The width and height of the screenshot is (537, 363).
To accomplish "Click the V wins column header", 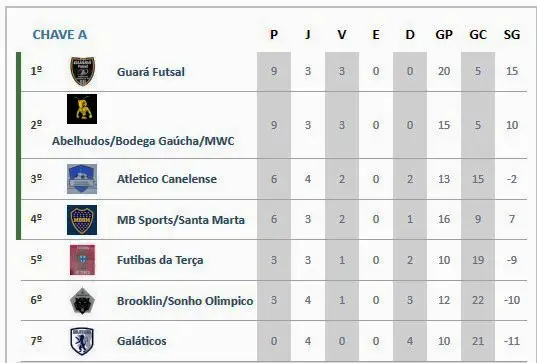I will coord(342,35).
